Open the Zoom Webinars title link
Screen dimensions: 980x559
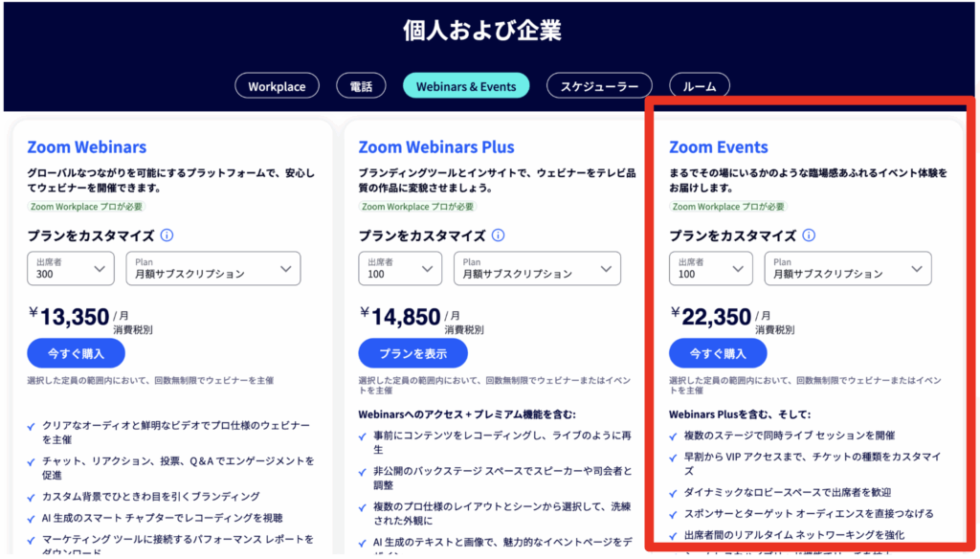[87, 147]
